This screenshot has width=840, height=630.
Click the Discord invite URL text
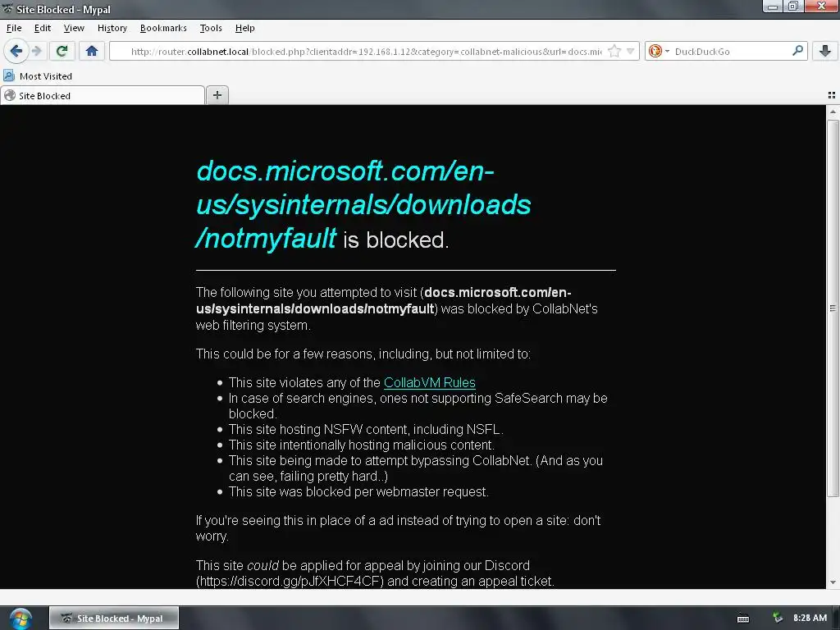tap(290, 582)
